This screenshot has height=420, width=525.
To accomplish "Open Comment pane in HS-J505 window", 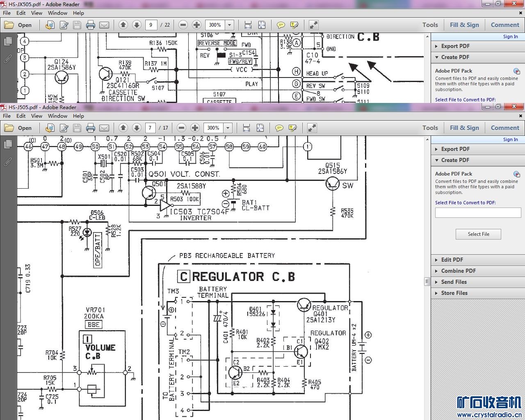I will [x=505, y=128].
